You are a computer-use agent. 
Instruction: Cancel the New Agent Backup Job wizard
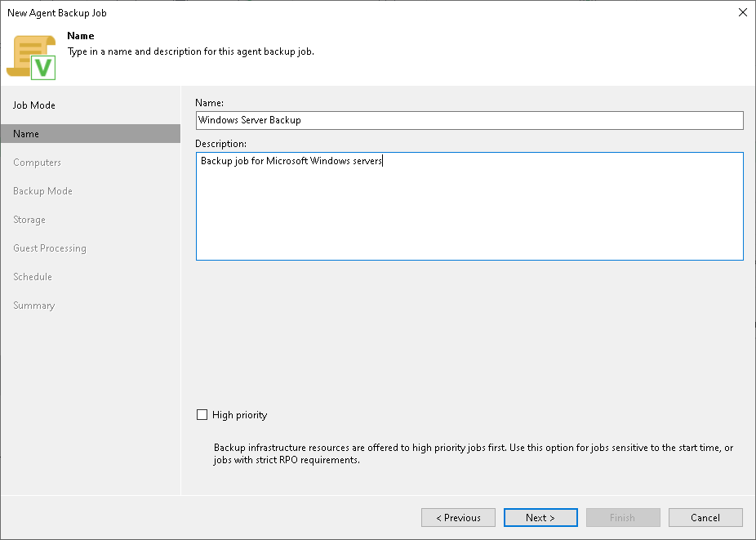click(x=705, y=517)
